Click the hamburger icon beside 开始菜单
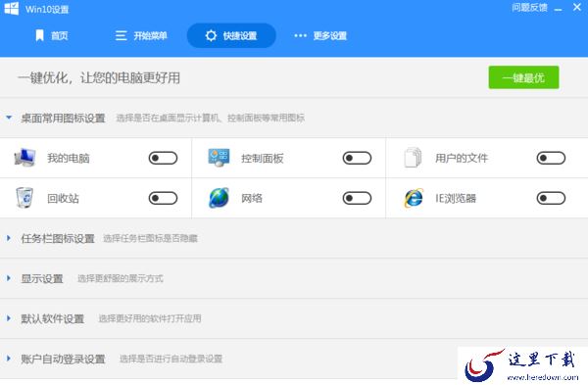This screenshot has width=588, height=385. click(121, 35)
